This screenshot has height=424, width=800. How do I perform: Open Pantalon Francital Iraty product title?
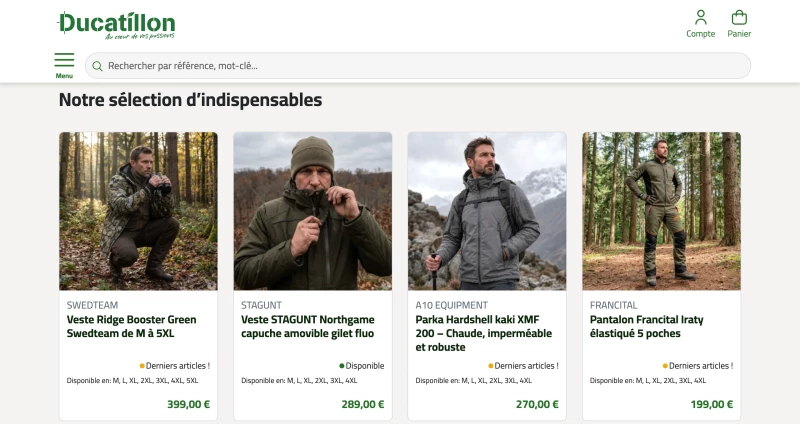(646, 327)
